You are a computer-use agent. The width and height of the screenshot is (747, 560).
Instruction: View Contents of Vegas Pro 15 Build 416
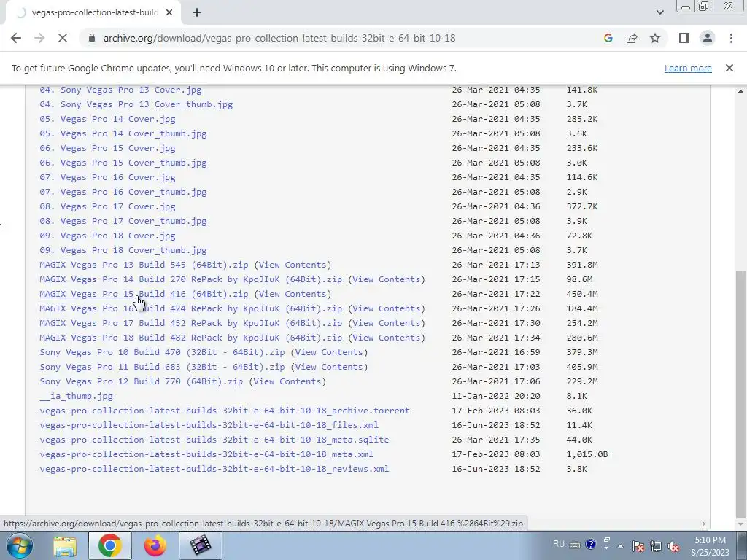click(x=293, y=294)
